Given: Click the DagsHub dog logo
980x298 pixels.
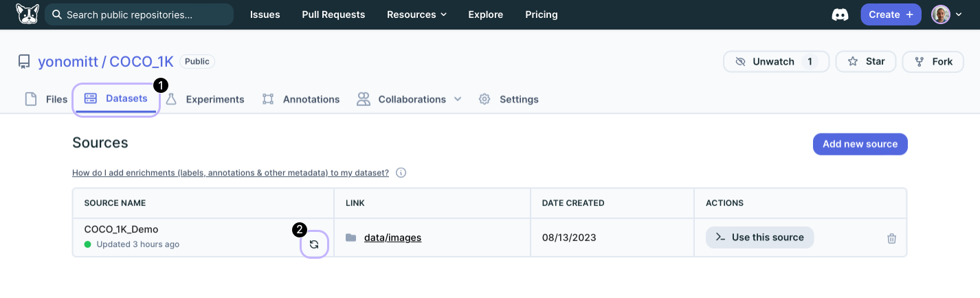Looking at the screenshot, I should (x=27, y=14).
